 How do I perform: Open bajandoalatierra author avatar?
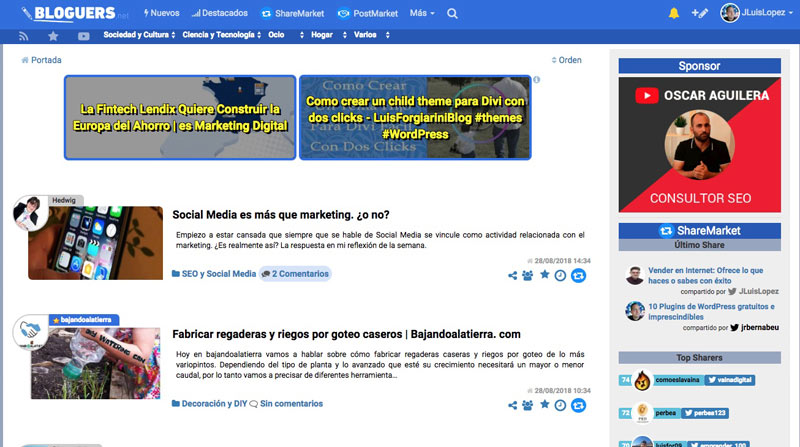(x=30, y=332)
